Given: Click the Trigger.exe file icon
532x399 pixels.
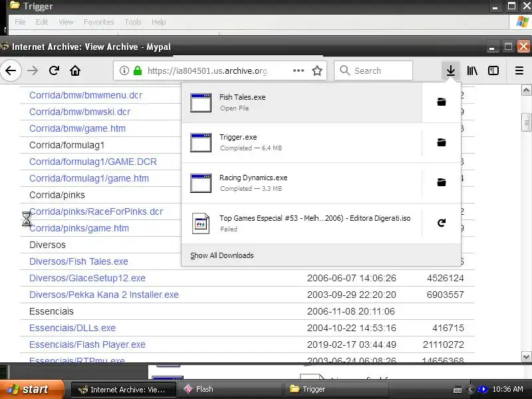Looking at the screenshot, I should pyautogui.click(x=201, y=142).
